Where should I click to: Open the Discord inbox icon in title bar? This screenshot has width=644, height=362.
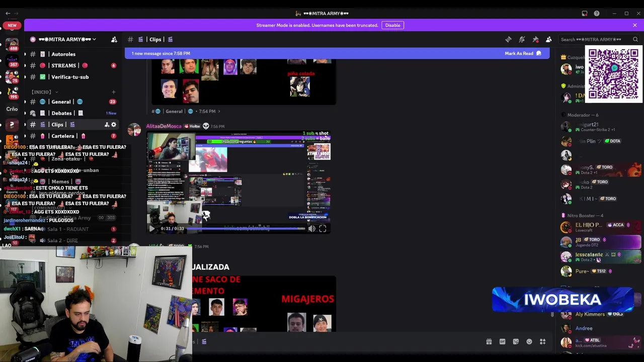(x=585, y=14)
